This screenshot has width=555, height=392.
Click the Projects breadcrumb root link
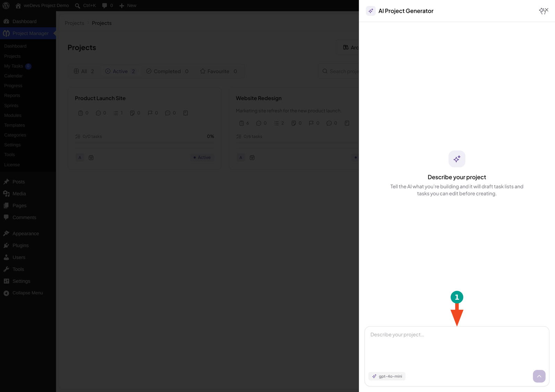pos(75,23)
